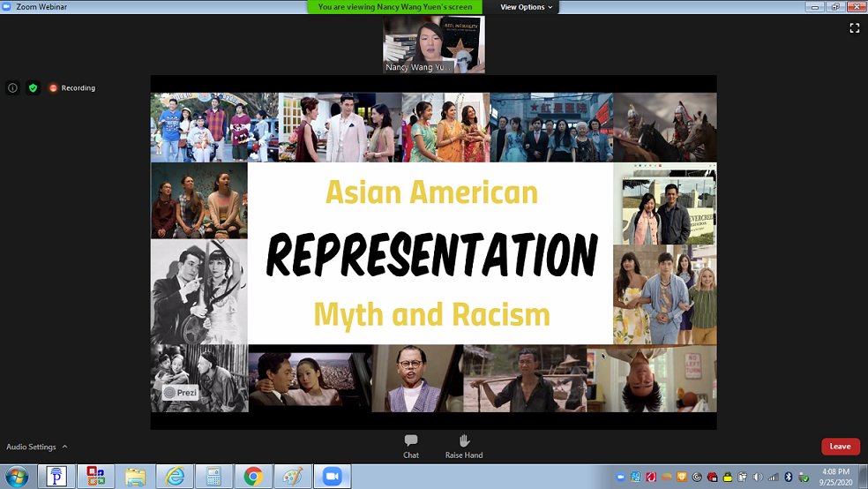Screen dimensions: 868x489
Task: Launch Internet Explorer from taskbar
Action: coord(175,477)
